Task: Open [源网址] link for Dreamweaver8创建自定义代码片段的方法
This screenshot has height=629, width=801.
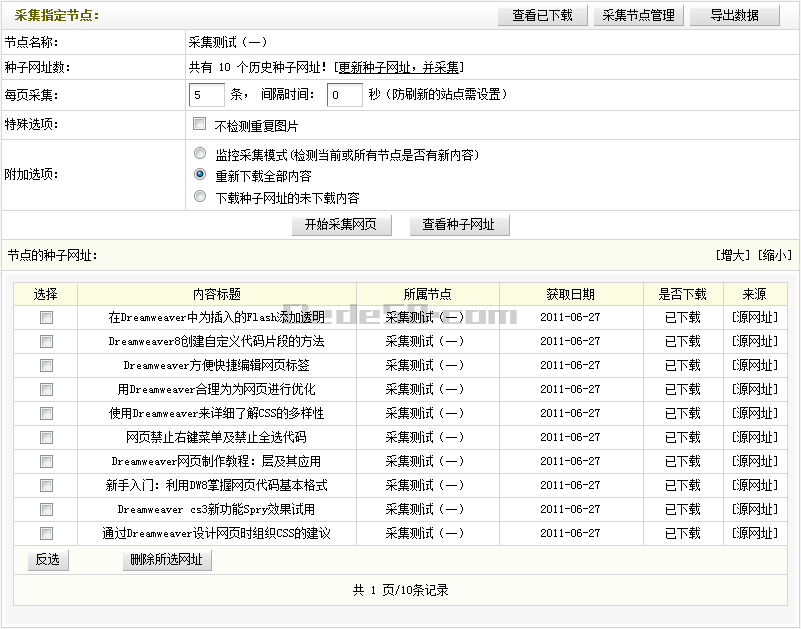Action: tap(753, 341)
